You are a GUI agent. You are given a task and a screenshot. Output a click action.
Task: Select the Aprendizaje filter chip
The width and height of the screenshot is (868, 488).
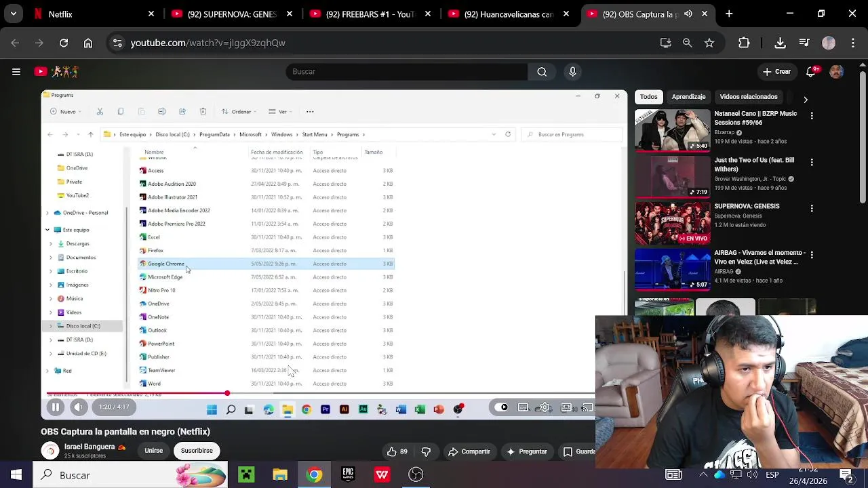[688, 97]
